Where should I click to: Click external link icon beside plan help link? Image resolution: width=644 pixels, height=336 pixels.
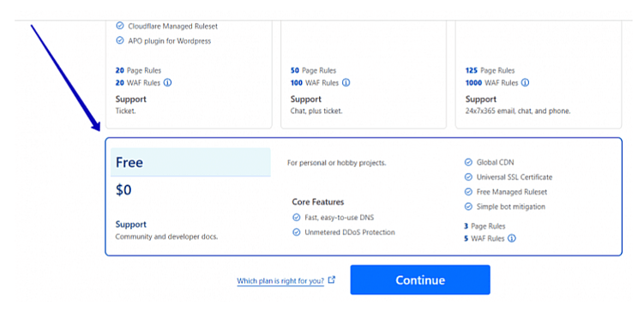(332, 279)
